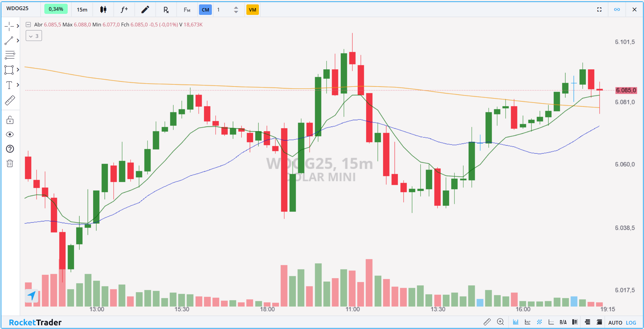The width and height of the screenshot is (644, 329).
Task: Click the CM buy-at-market button
Action: (205, 9)
